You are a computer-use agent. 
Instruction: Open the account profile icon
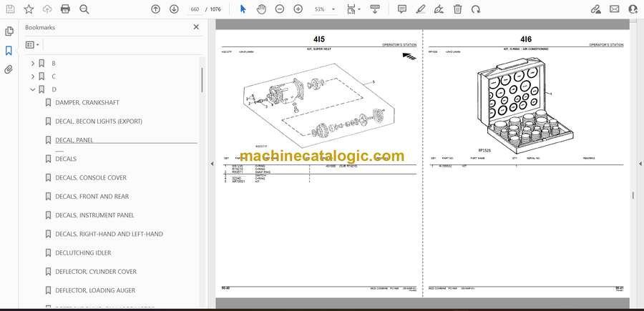pos(633,9)
